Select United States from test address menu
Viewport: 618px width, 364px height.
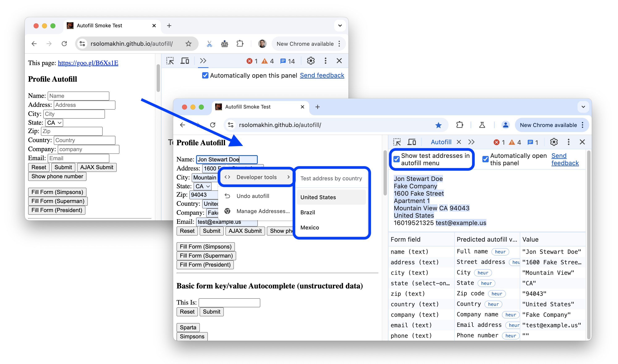click(x=318, y=197)
